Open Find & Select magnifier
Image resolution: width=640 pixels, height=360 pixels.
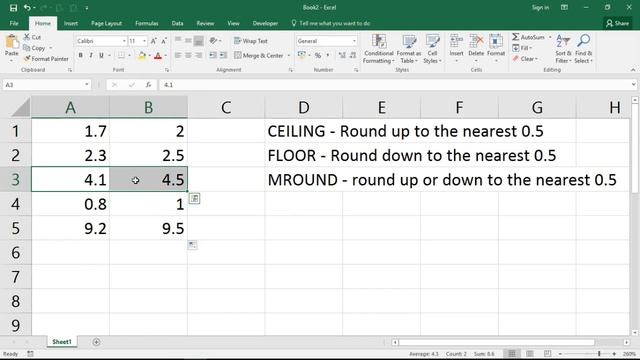pos(583,49)
